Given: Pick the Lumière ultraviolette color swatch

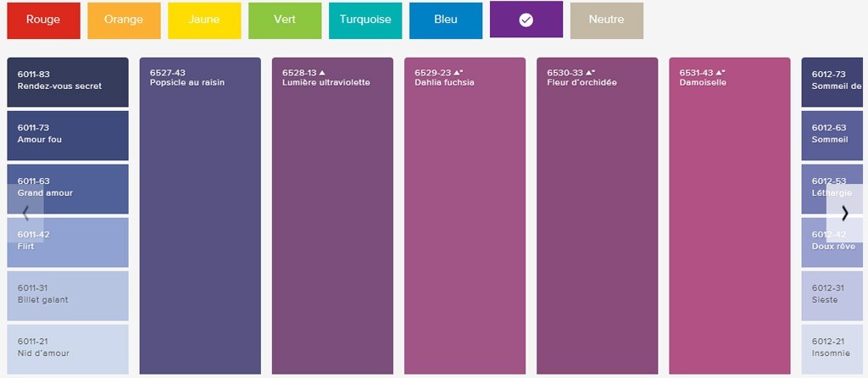Looking at the screenshot, I should 332,216.
